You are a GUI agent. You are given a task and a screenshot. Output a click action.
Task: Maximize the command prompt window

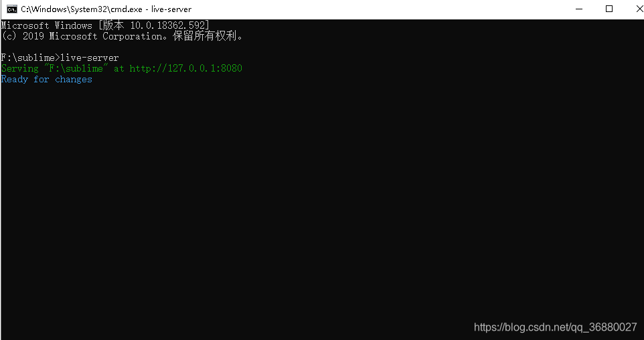coord(609,9)
